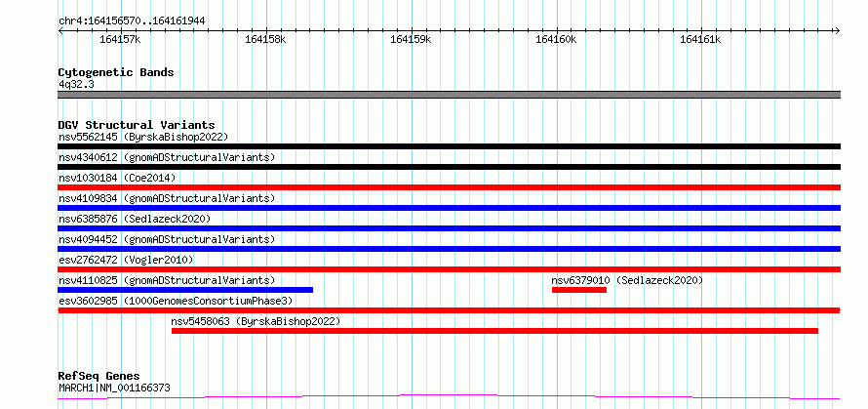This screenshot has width=868, height=409.
Task: Click the nsv4110825 (gnomADStructuralVariants) label
Action: [167, 280]
